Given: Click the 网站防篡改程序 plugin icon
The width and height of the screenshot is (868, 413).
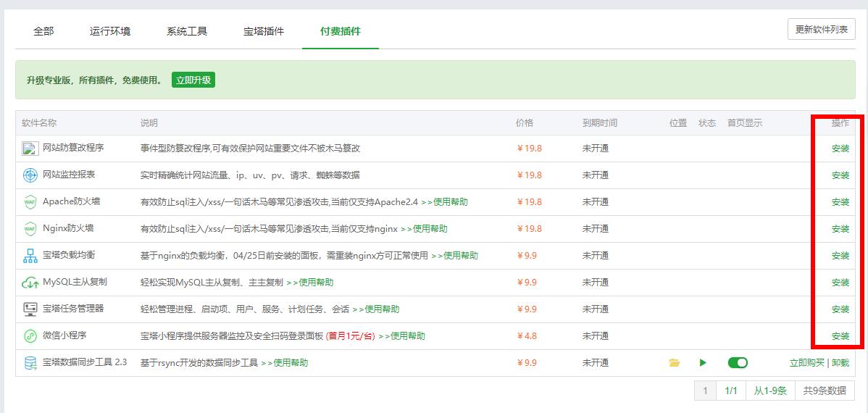Looking at the screenshot, I should coord(30,149).
